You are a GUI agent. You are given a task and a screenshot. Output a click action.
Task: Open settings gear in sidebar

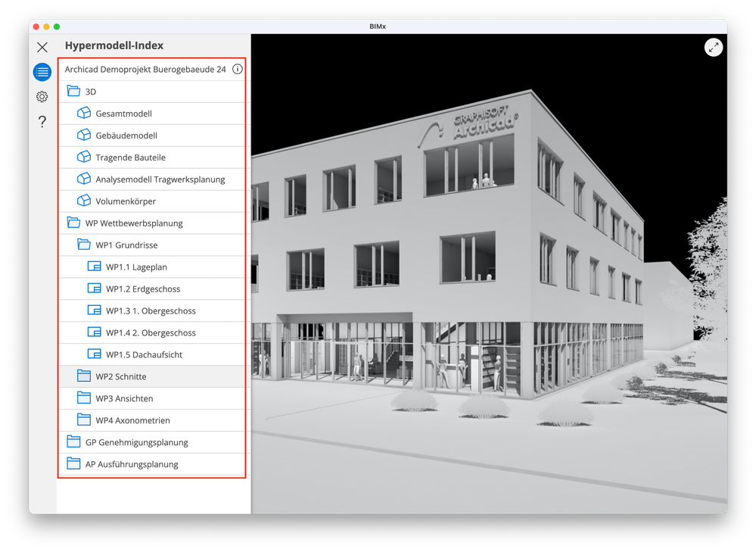[x=42, y=96]
